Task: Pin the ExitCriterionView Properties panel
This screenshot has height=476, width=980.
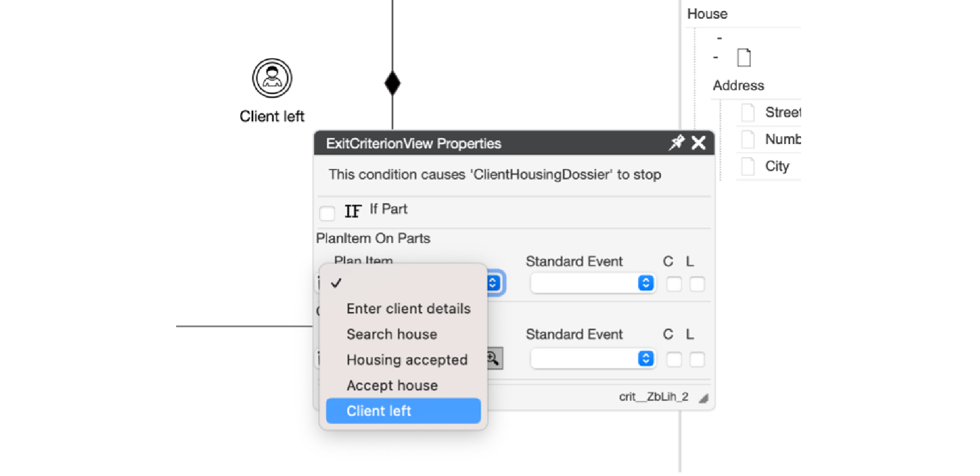Action: (x=676, y=143)
